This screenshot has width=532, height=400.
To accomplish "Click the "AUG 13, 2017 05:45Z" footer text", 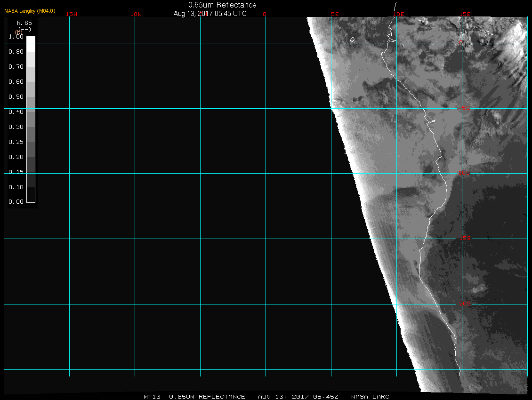I will pos(298,397).
